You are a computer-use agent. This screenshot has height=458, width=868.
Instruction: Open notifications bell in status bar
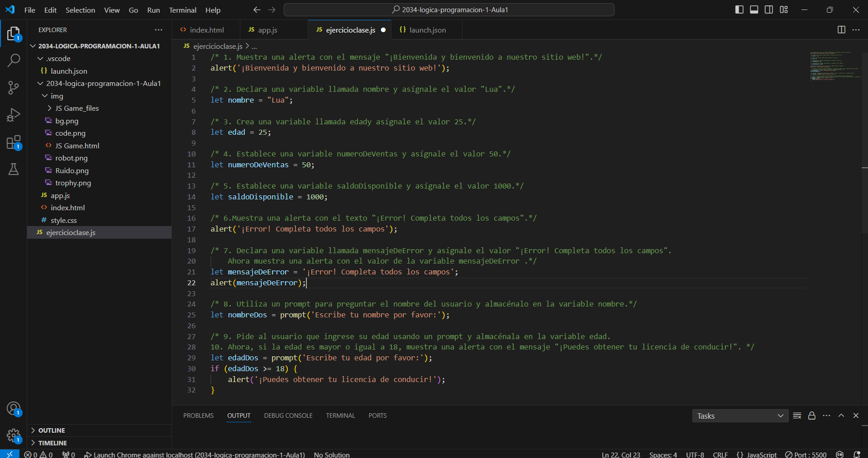pyautogui.click(x=857, y=454)
